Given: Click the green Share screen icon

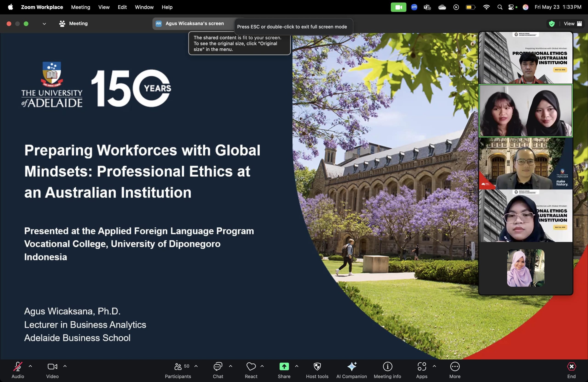Looking at the screenshot, I should [x=284, y=366].
